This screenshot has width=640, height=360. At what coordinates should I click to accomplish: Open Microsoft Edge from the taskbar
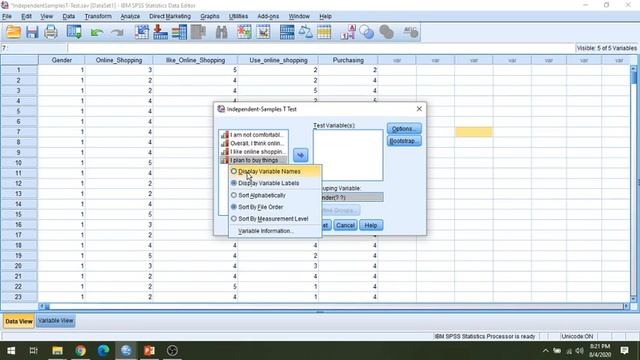103,351
